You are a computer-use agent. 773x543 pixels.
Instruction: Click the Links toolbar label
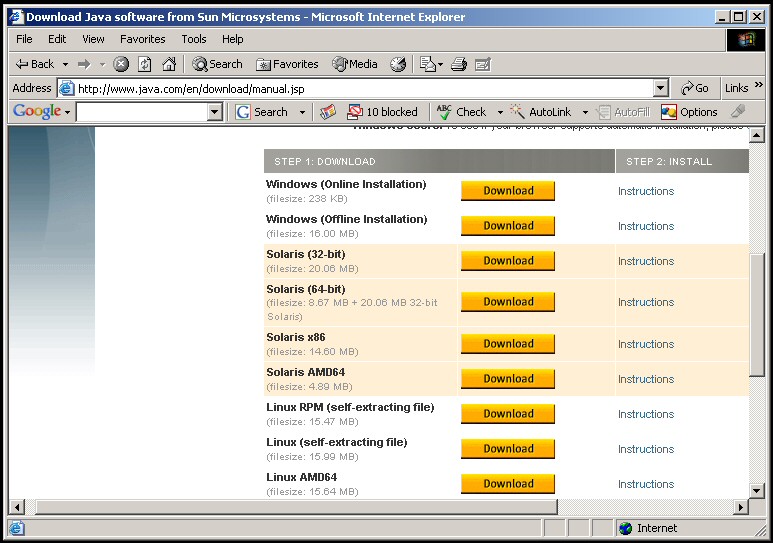[737, 88]
